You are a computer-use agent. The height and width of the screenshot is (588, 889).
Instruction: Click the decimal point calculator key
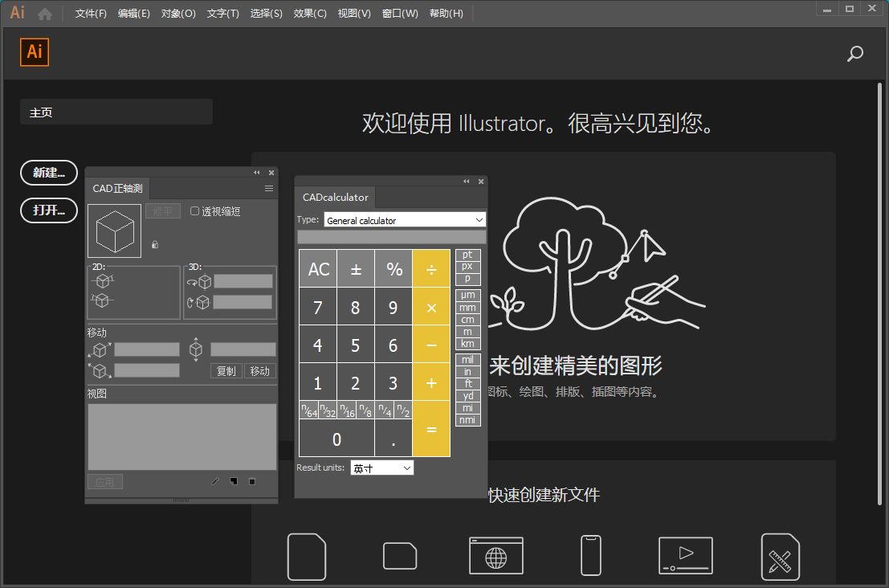point(394,439)
